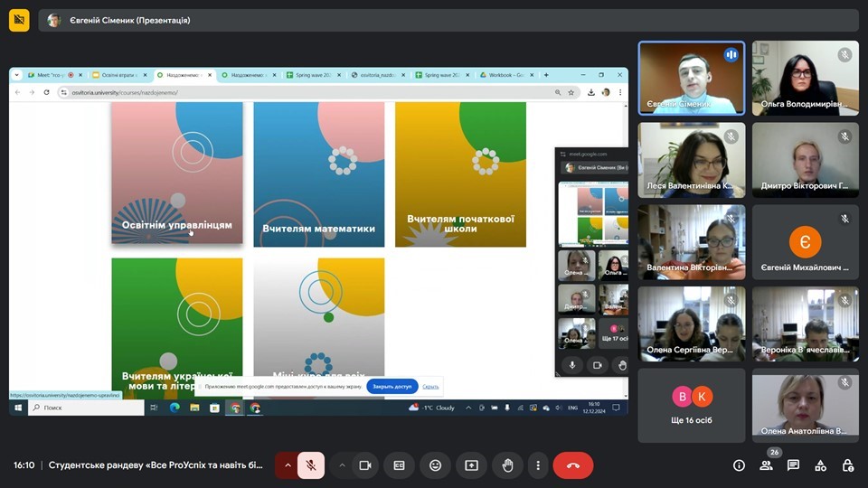Unmute the microphone
The width and height of the screenshot is (868, 488).
pyautogui.click(x=310, y=465)
